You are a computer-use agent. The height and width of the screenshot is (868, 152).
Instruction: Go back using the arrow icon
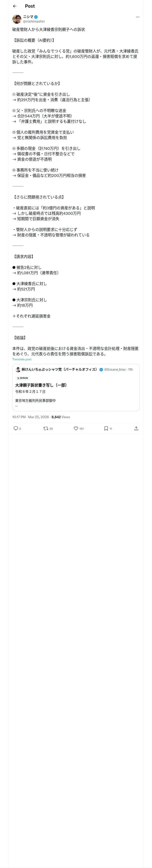pos(14,6)
